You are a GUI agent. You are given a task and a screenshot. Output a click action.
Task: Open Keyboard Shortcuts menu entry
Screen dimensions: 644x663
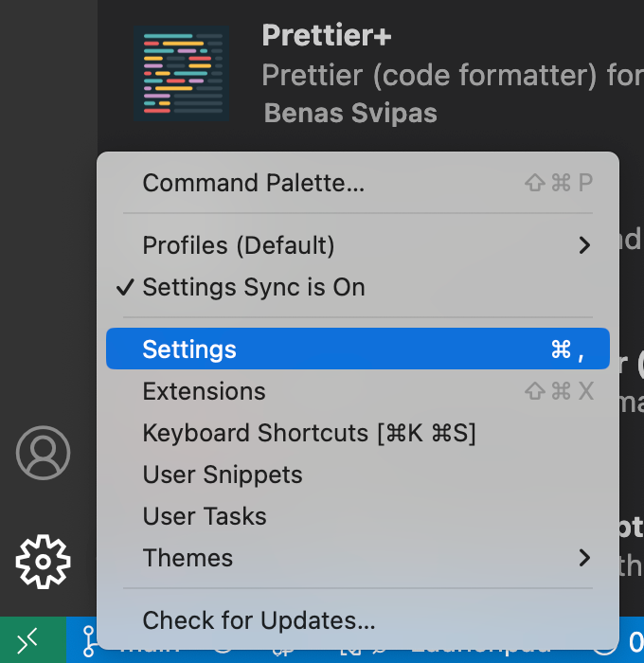click(x=309, y=433)
